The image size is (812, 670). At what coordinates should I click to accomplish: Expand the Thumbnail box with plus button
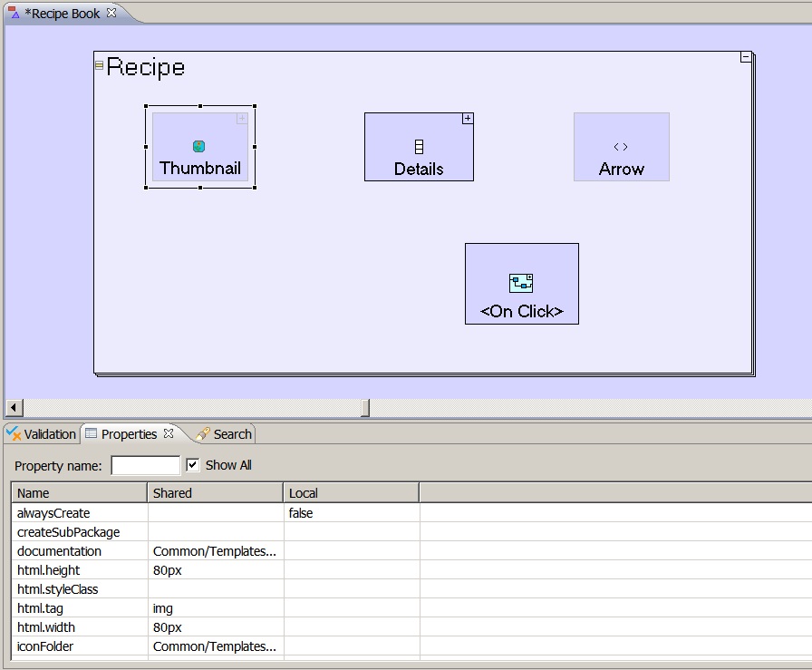pos(242,119)
